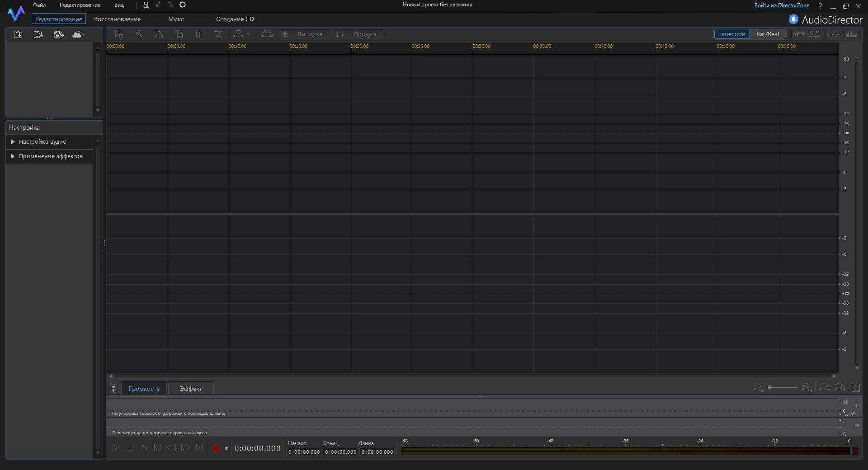Click the vertical zoom in magnifier
The image size is (868, 470).
point(840,388)
